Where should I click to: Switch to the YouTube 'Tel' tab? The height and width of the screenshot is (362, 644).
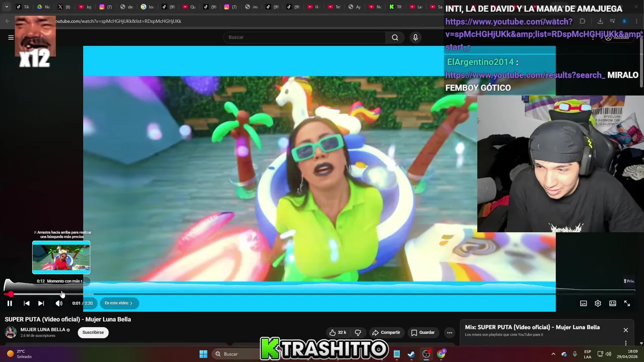tap(334, 7)
